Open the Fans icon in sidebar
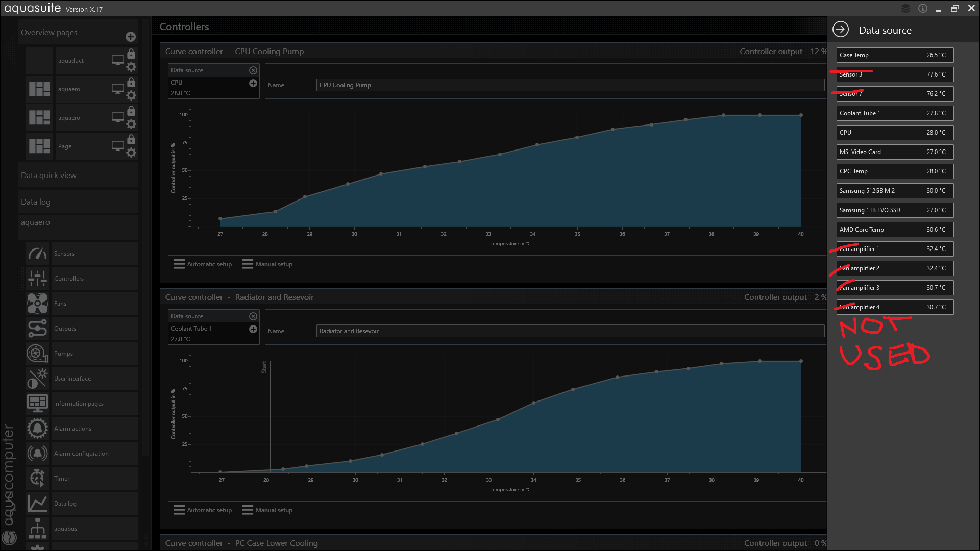Image resolution: width=980 pixels, height=551 pixels. [x=38, y=304]
